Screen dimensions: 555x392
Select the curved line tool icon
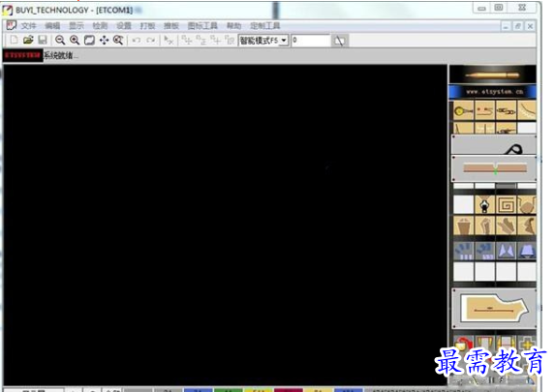[527, 110]
